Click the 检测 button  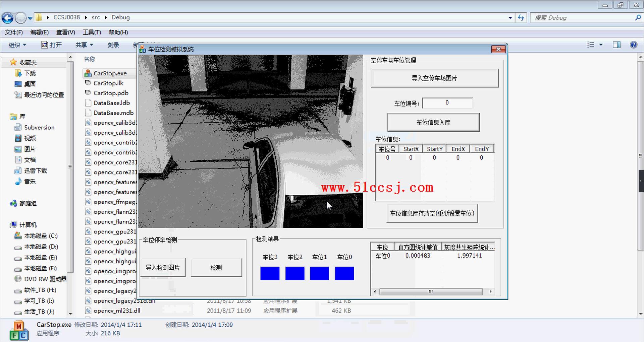216,267
